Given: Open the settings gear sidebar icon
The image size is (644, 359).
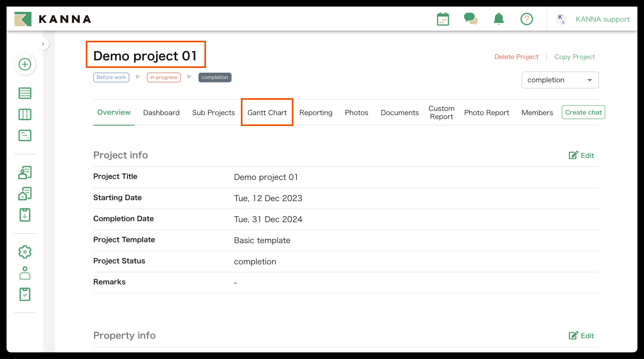Looking at the screenshot, I should tap(25, 252).
